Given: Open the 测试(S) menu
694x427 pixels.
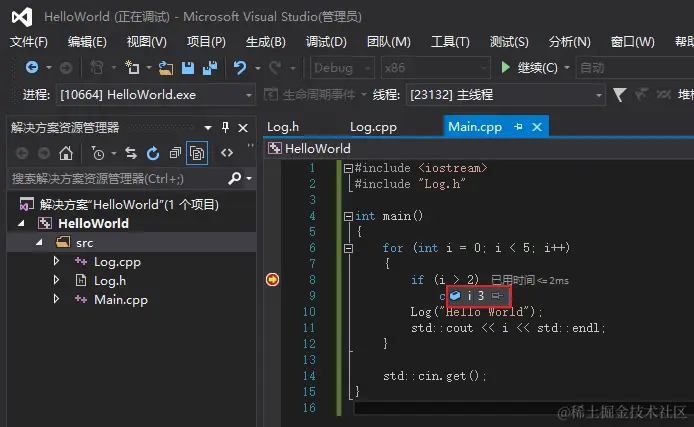Looking at the screenshot, I should point(509,42).
